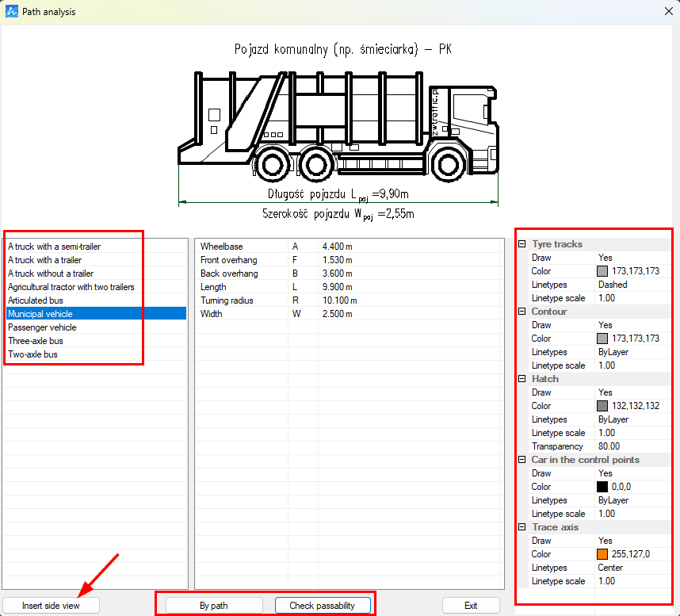Change control points car linetype ByLayer
680x616 pixels.
pyautogui.click(x=632, y=500)
